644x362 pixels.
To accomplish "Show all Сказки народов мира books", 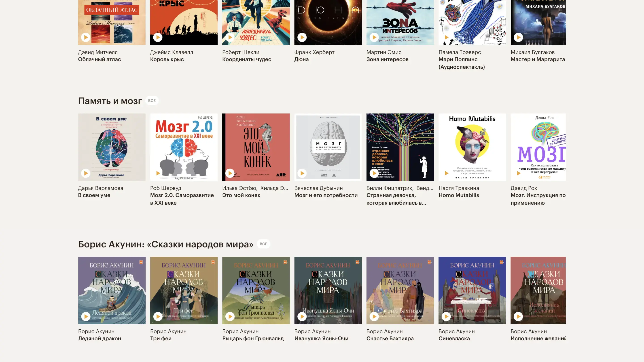I will [x=263, y=244].
